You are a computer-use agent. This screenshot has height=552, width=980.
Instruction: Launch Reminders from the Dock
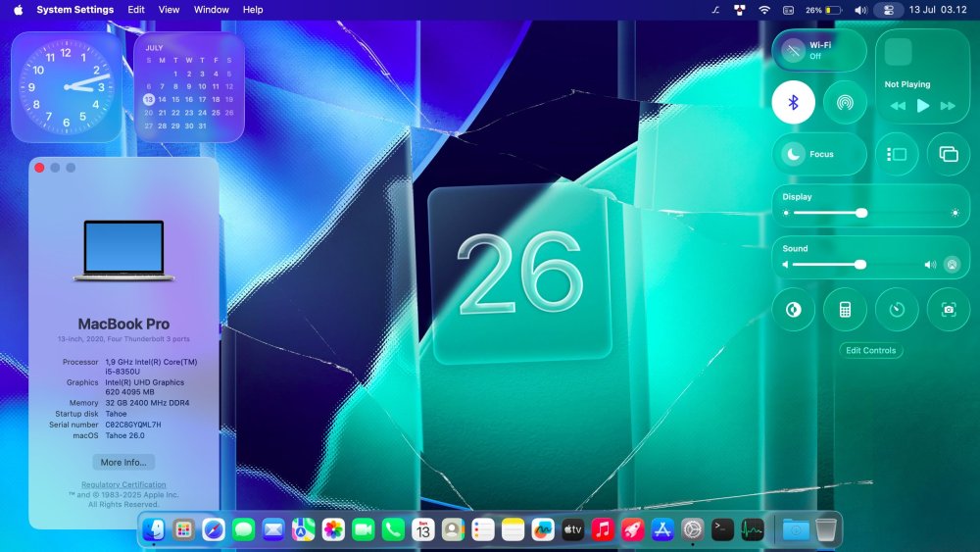[x=483, y=530]
